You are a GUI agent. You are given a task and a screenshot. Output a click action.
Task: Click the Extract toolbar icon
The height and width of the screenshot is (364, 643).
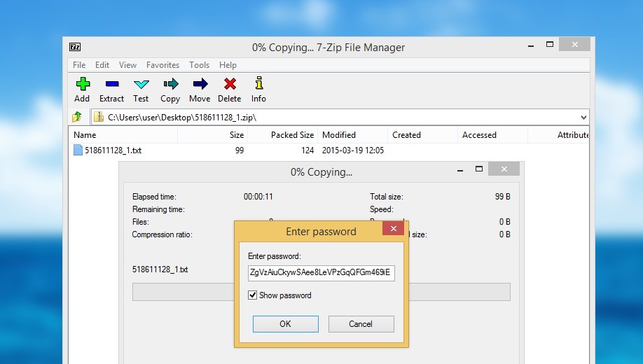(x=112, y=84)
